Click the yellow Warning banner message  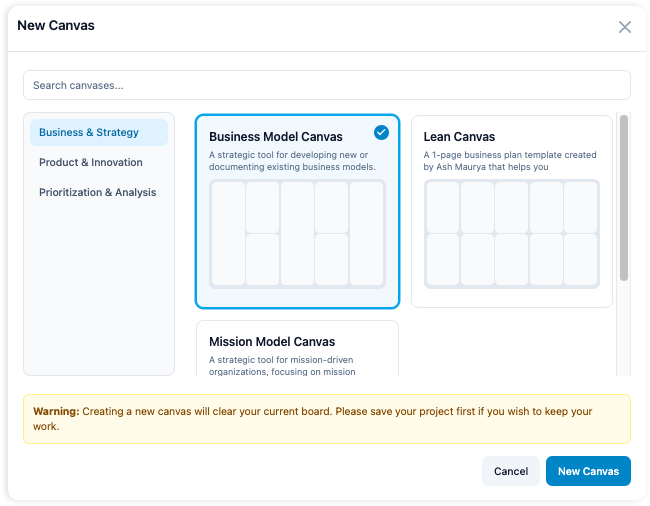(x=326, y=419)
